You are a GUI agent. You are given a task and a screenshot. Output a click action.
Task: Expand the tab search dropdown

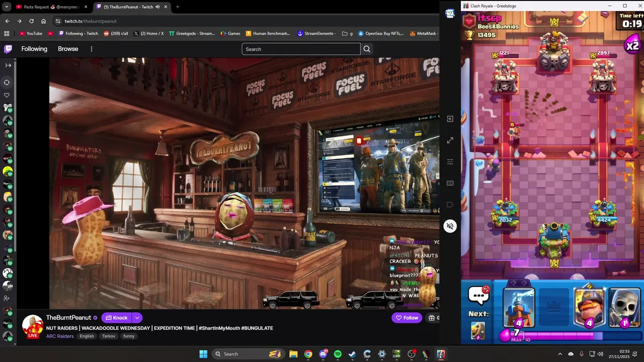coord(6,7)
